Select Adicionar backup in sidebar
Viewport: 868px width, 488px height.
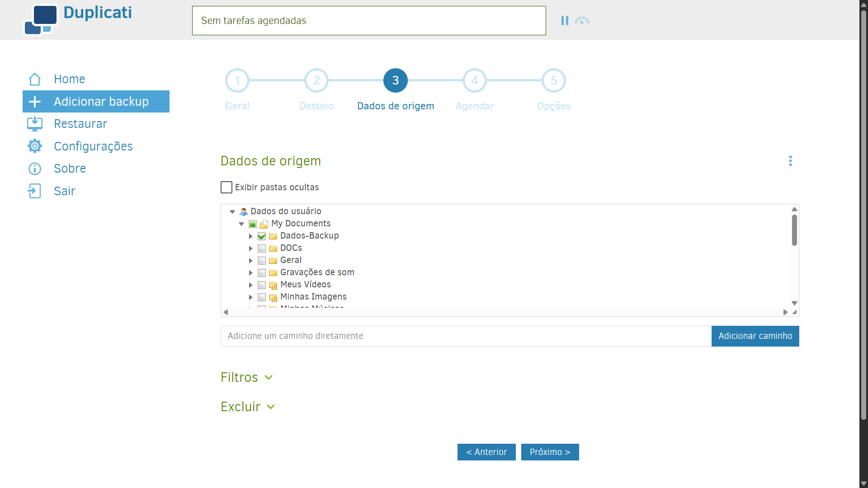(x=96, y=101)
